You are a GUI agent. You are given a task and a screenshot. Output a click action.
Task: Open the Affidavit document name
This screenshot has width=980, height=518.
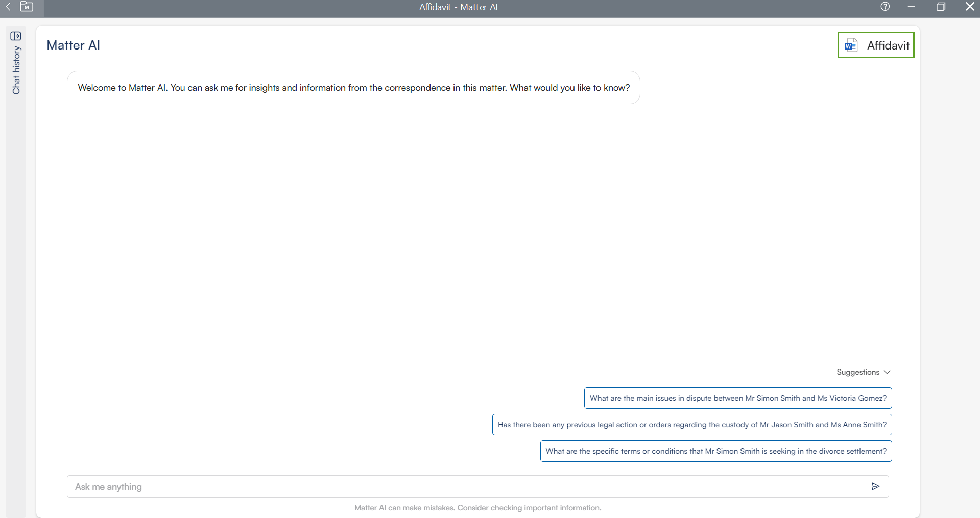pos(888,45)
